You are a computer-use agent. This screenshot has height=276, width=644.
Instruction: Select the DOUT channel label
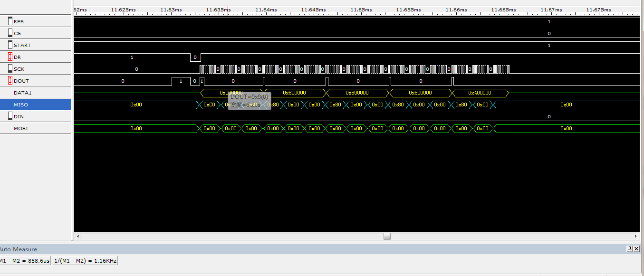point(21,81)
